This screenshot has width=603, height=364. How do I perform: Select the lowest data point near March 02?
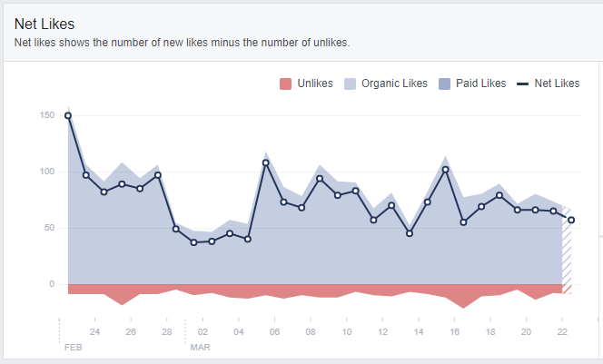[193, 242]
